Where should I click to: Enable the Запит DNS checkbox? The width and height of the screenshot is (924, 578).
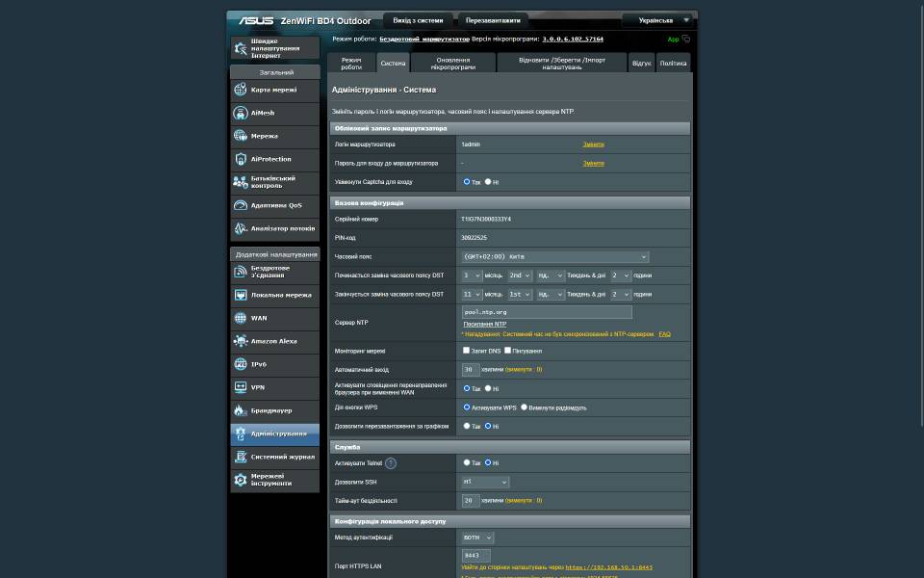pos(467,351)
